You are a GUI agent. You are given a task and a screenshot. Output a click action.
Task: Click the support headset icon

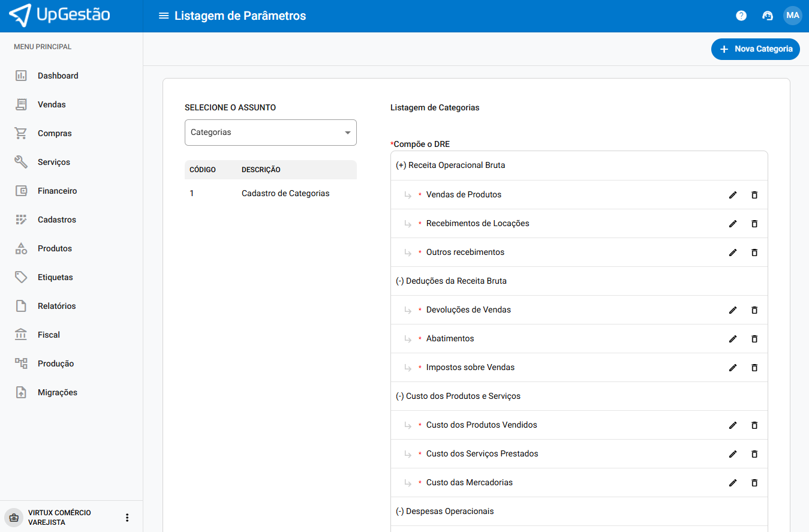767,16
